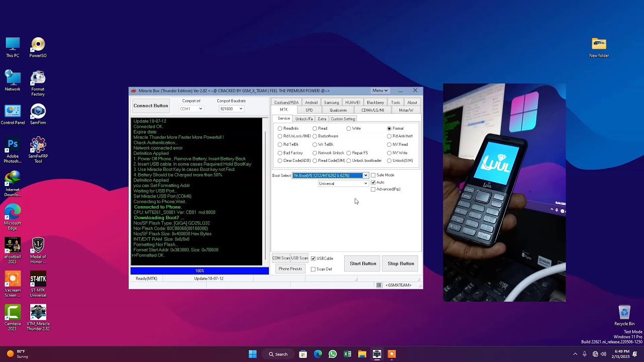Screen dimensions: 644x362
Task: Open Camtasia 2023 desktop shortcut
Action: [x=13, y=318]
